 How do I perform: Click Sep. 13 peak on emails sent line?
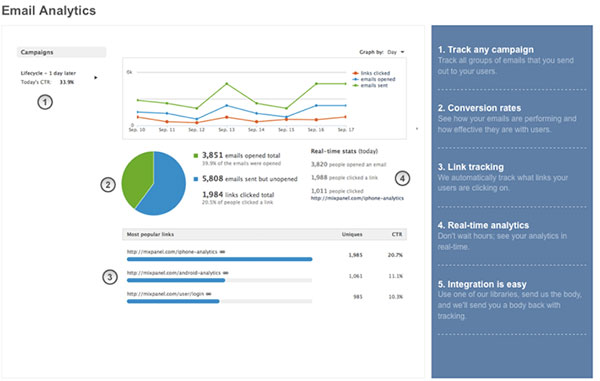point(227,83)
